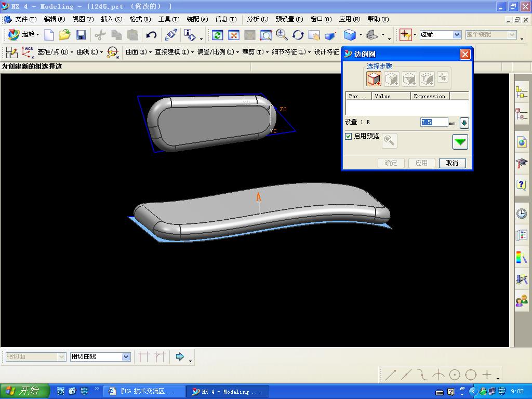The height and width of the screenshot is (399, 532).
Task: Close the 边倒圆 dialog
Action: click(465, 54)
